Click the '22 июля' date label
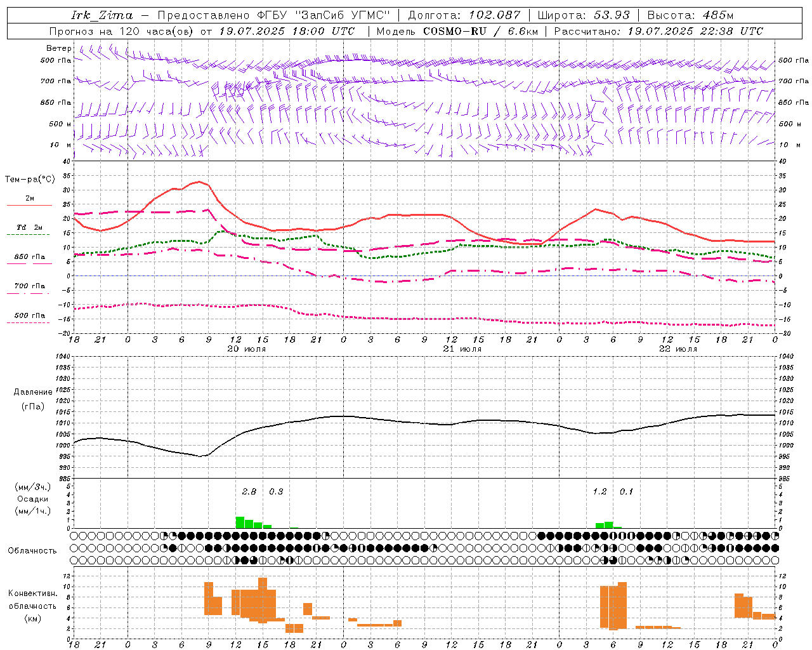This screenshot has height=650, width=812. [678, 349]
